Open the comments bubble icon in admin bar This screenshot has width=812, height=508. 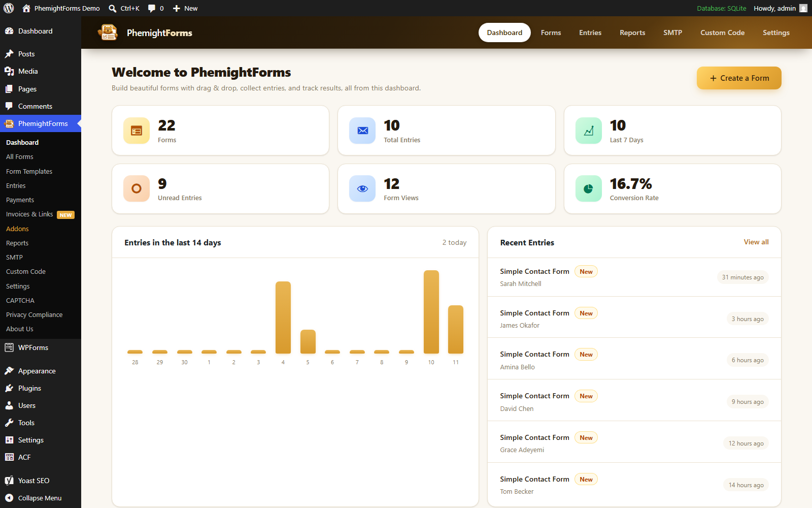[152, 8]
